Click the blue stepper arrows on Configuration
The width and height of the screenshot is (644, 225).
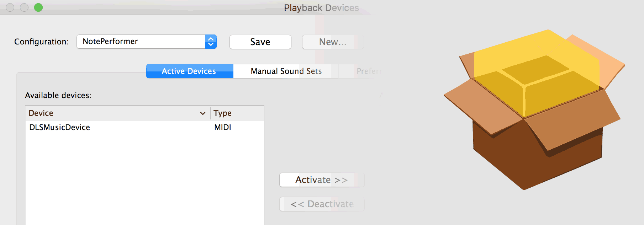pos(211,42)
